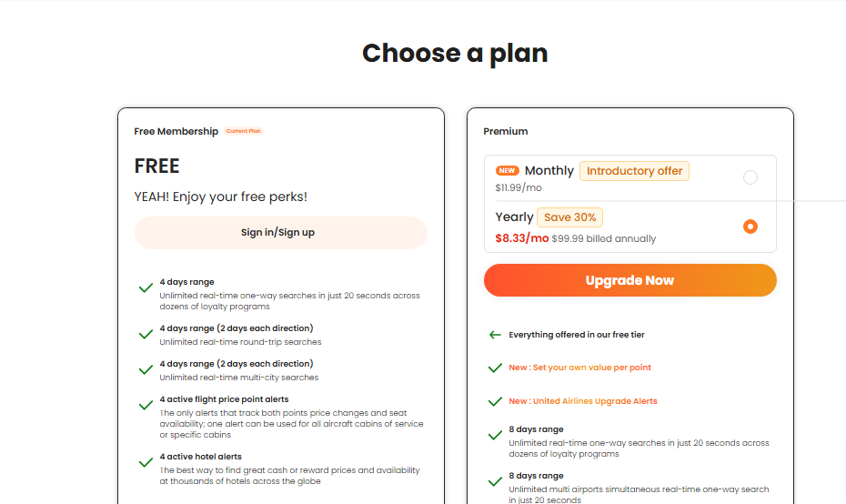Click the left arrow beside free tier text

(495, 335)
